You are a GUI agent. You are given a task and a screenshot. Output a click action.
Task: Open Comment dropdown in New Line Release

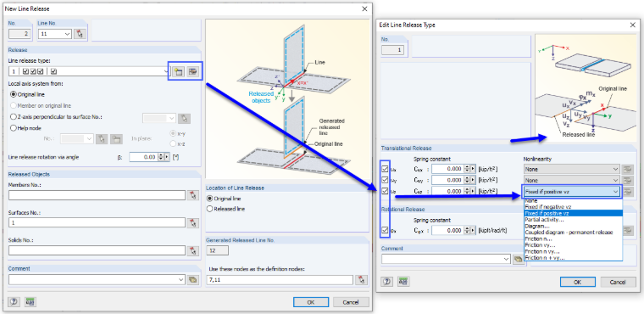181,280
